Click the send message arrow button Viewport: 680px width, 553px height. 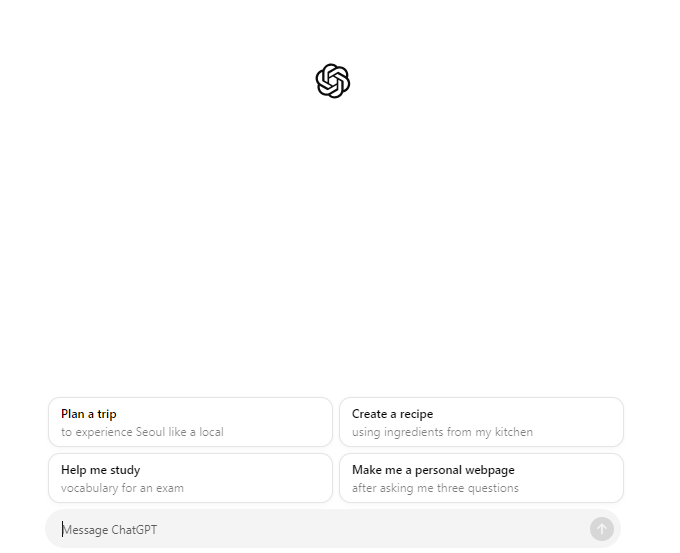pyautogui.click(x=602, y=529)
